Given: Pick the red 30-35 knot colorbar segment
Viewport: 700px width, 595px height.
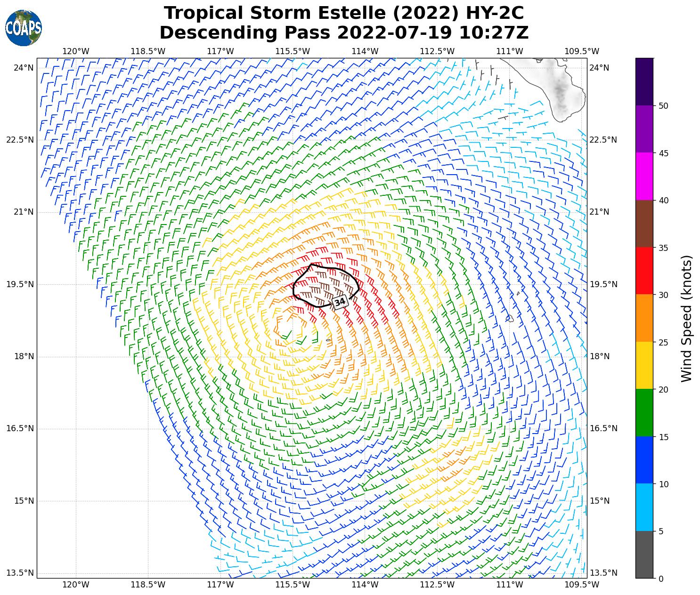Looking at the screenshot, I should (x=644, y=271).
